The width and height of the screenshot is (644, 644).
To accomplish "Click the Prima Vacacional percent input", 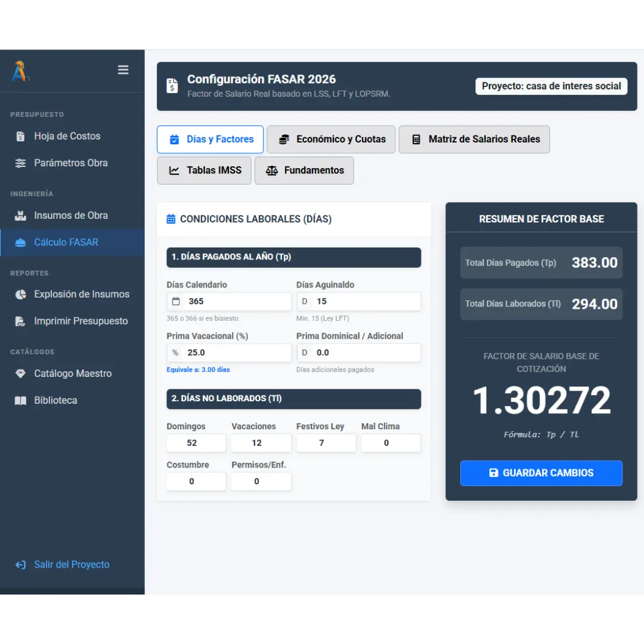I will coord(237,353).
